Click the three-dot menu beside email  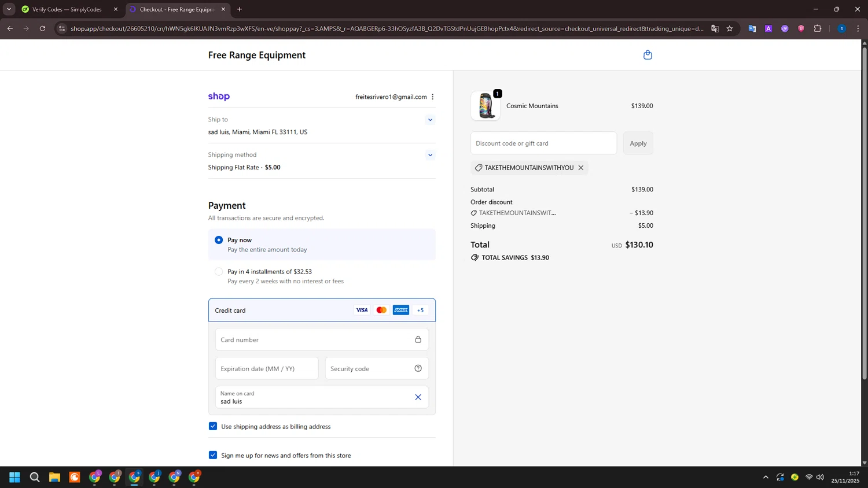point(432,97)
